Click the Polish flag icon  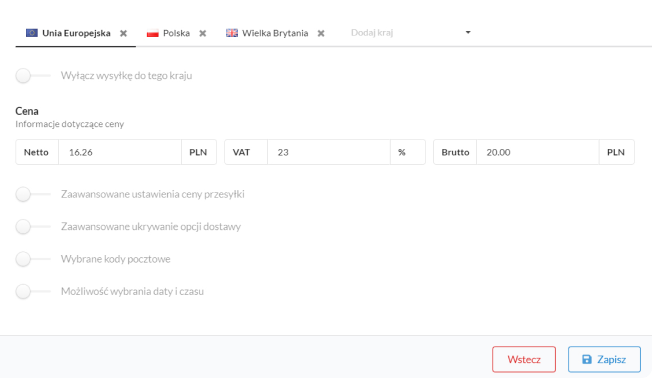(x=153, y=33)
